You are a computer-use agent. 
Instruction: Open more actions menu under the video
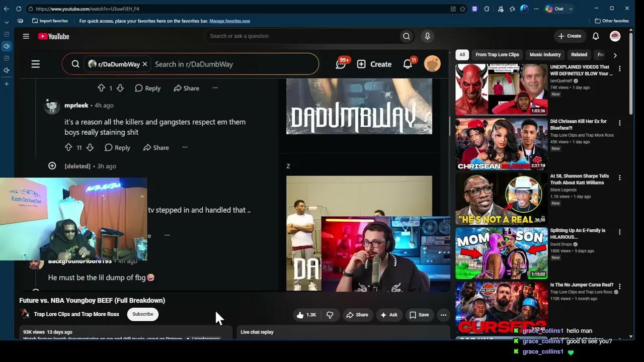tap(443, 315)
